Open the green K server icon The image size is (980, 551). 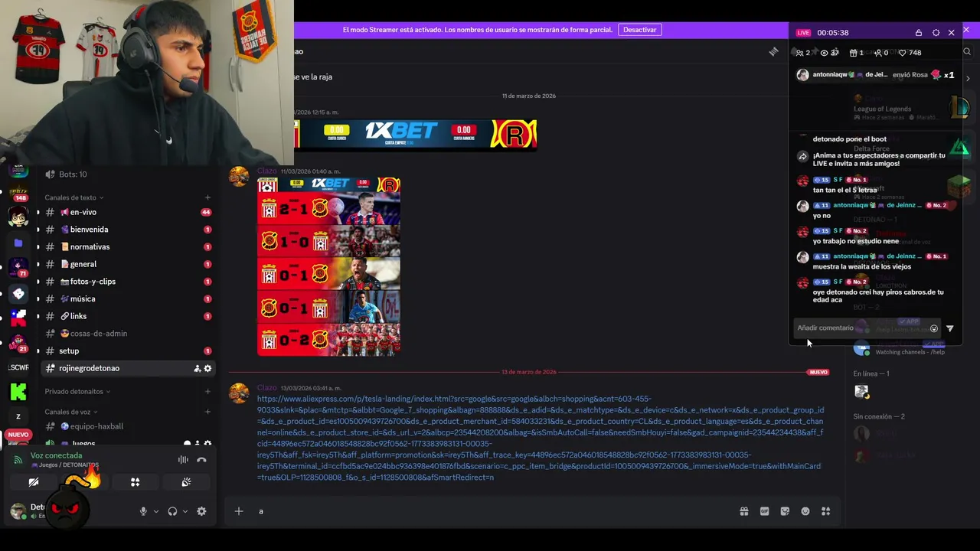tap(18, 392)
